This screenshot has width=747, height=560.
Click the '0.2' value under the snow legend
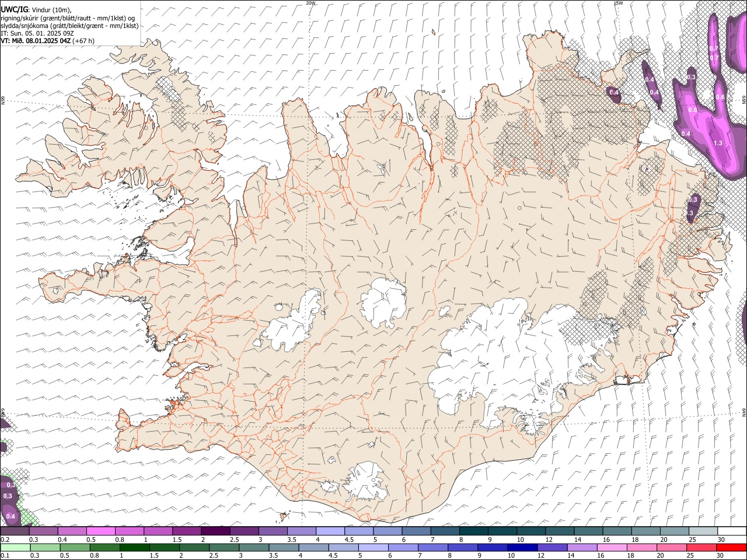click(x=5, y=540)
